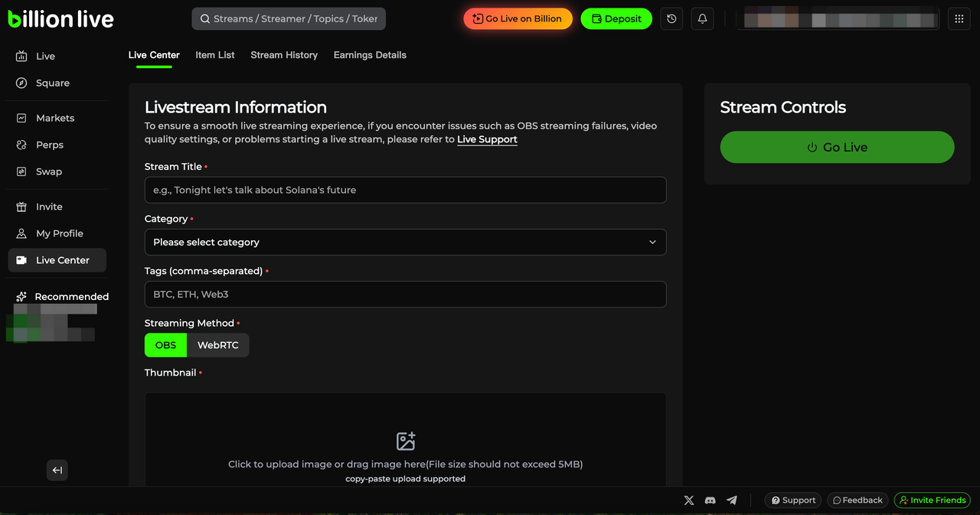Screen dimensions: 980x515
Task: Select WebRTC streaming method
Action: pos(218,345)
